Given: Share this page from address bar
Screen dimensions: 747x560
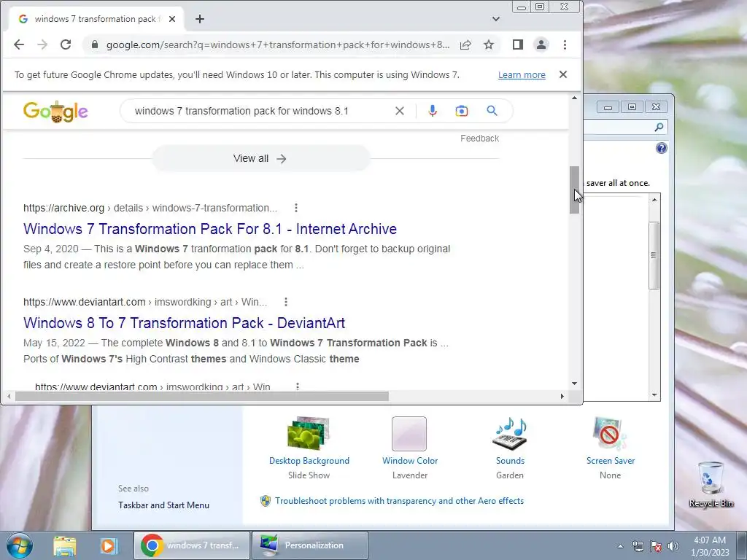Looking at the screenshot, I should pyautogui.click(x=465, y=44).
